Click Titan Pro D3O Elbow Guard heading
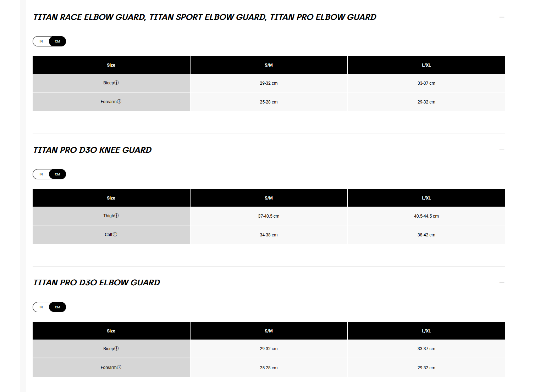 [97, 282]
